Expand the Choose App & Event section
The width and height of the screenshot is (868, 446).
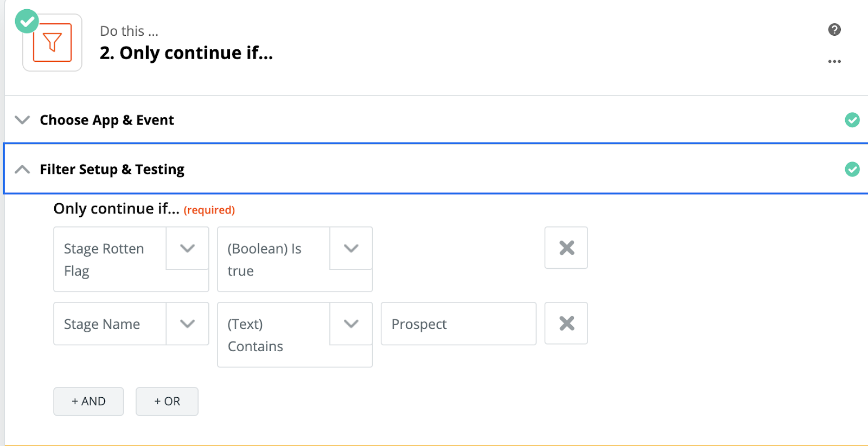tap(22, 120)
